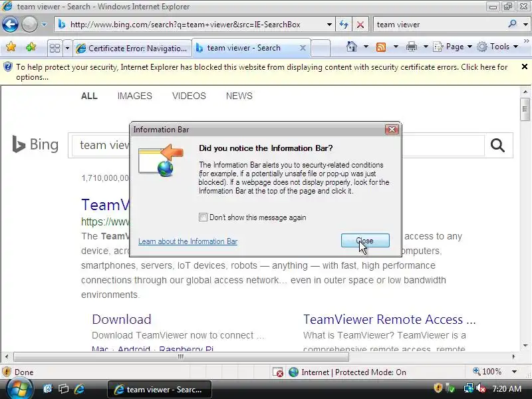Open the Tools menu
Image resolution: width=532 pixels, height=399 pixels.
497,47
